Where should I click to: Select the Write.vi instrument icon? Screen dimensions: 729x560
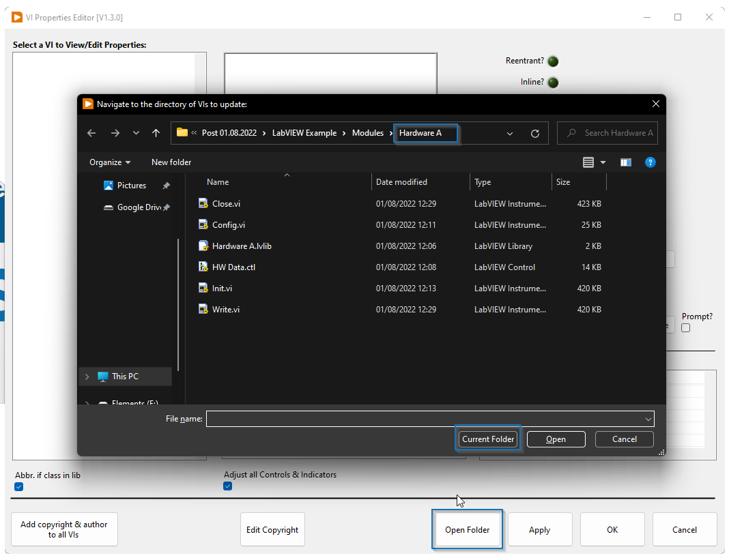203,309
